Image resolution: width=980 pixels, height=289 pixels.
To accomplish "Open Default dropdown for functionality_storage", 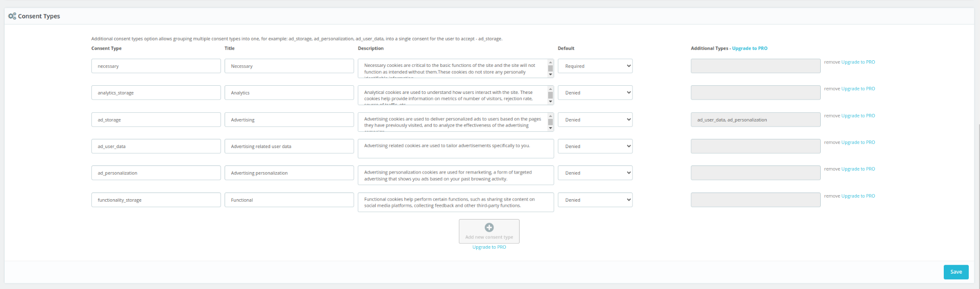I will click(x=595, y=200).
